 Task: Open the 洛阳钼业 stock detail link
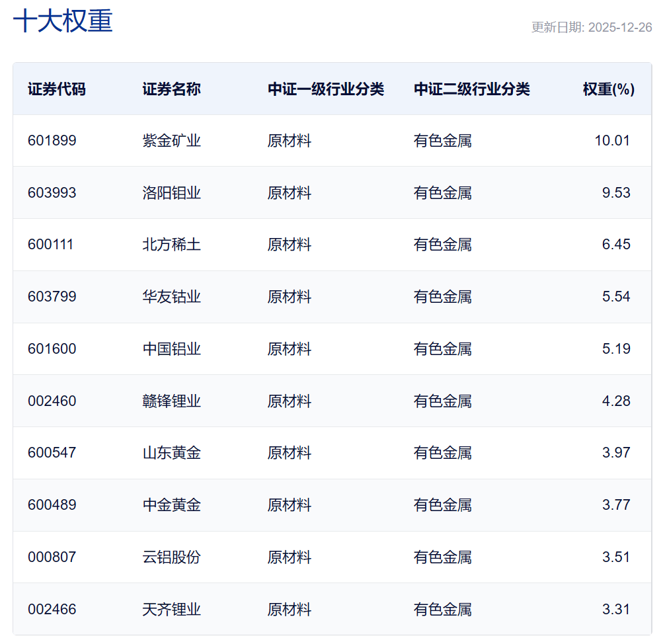click(x=171, y=192)
